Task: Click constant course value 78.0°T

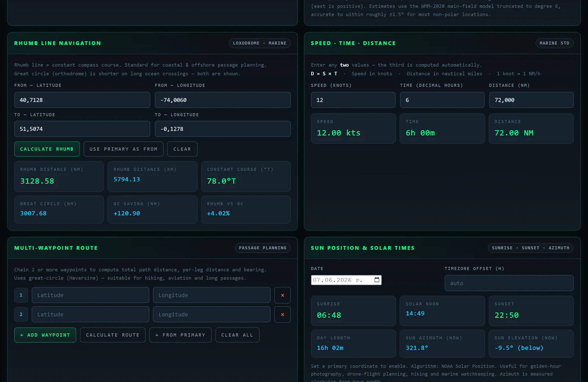Action: 222,181
